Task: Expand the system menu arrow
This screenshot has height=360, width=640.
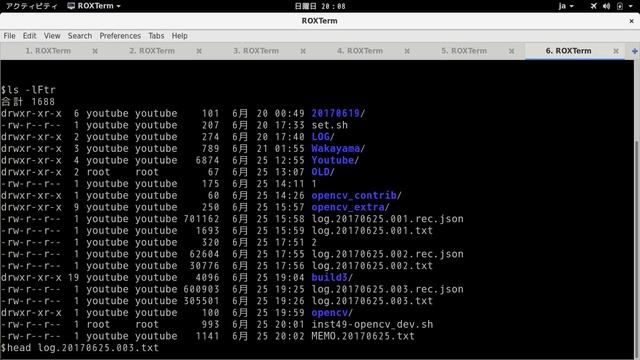Action: [x=631, y=6]
